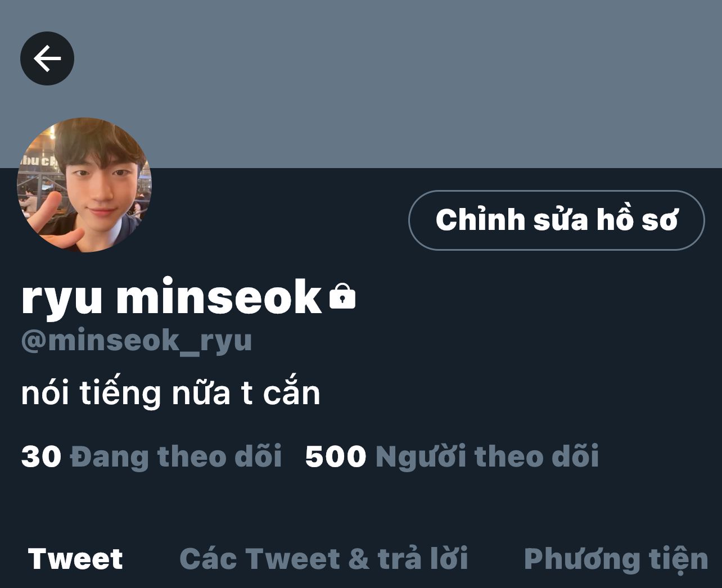722x588 pixels.
Task: Click the 30 following count number
Action: point(41,456)
